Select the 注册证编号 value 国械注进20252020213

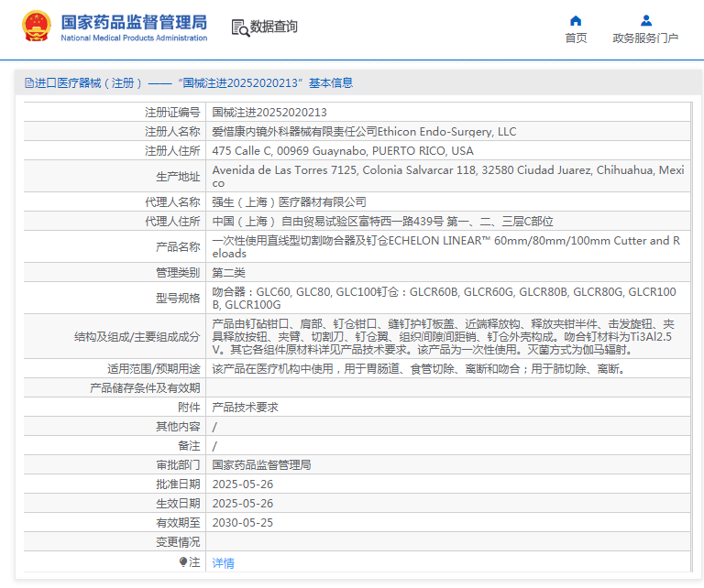pyautogui.click(x=257, y=112)
